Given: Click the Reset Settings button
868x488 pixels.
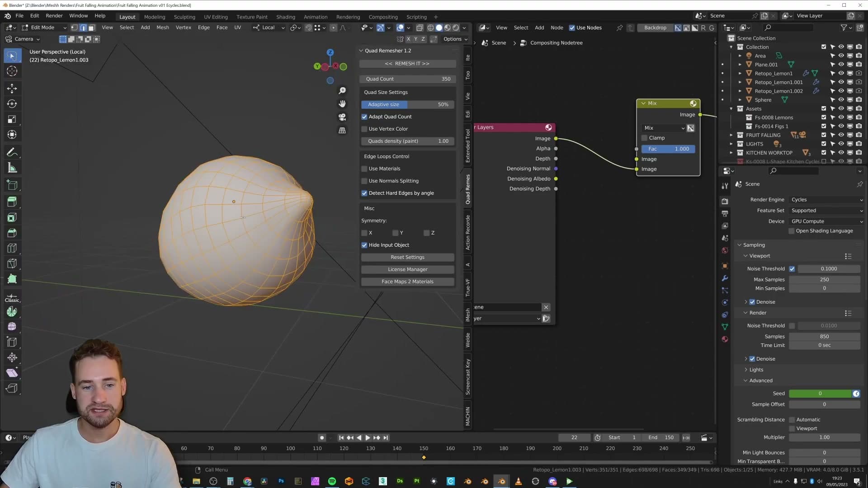Looking at the screenshot, I should point(407,257).
